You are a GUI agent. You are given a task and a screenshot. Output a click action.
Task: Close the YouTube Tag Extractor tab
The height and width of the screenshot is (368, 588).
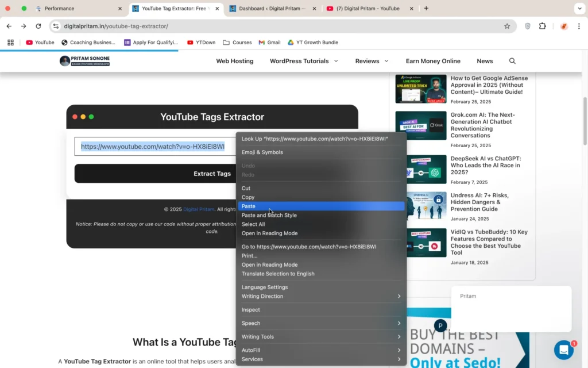click(217, 8)
